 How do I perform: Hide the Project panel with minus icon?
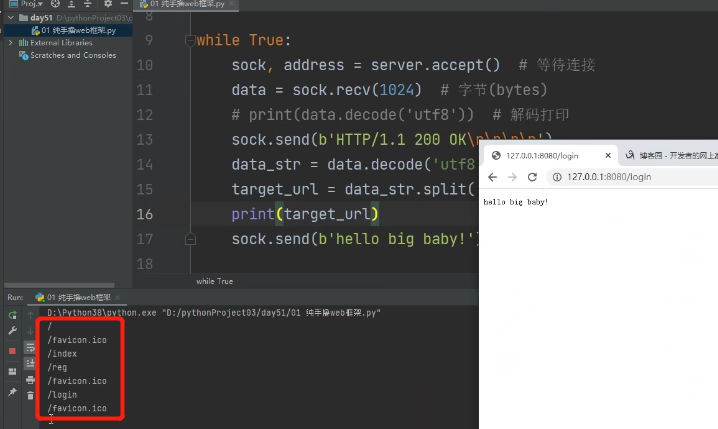coord(124,4)
